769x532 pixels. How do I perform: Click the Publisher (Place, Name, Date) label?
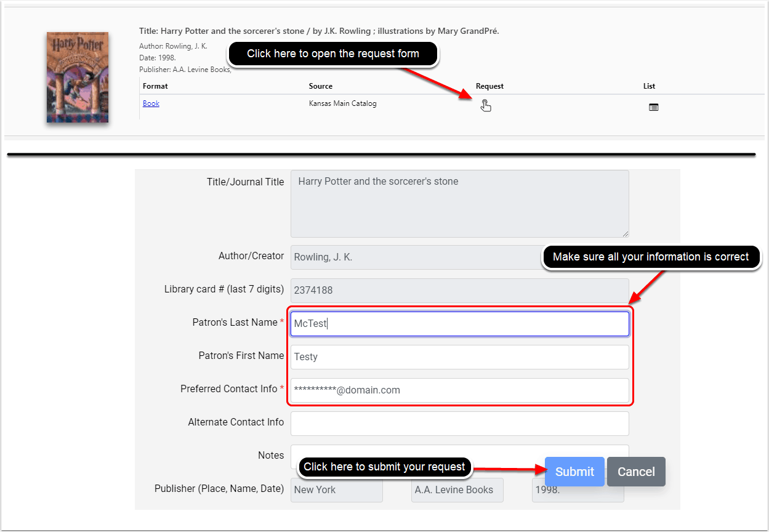pos(219,489)
